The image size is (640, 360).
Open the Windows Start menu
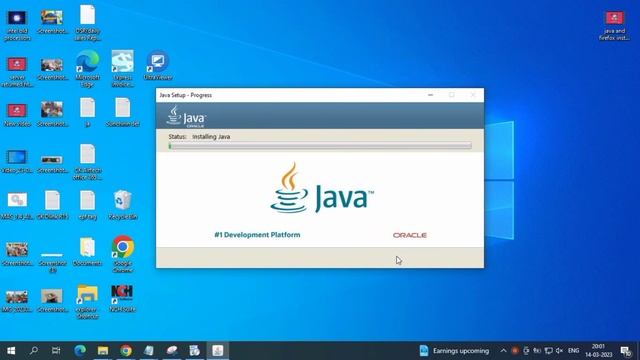click(x=11, y=351)
